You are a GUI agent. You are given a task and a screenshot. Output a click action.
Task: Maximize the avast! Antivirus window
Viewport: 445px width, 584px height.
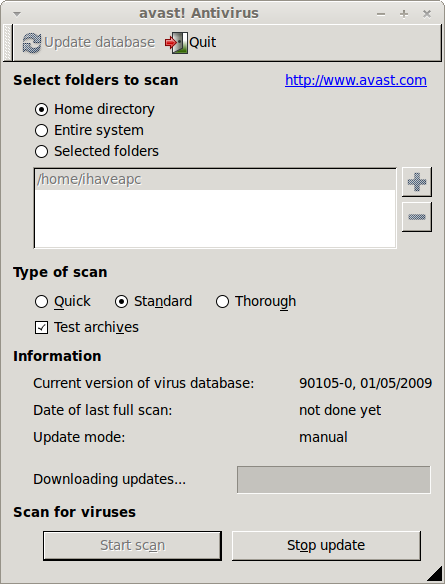404,14
